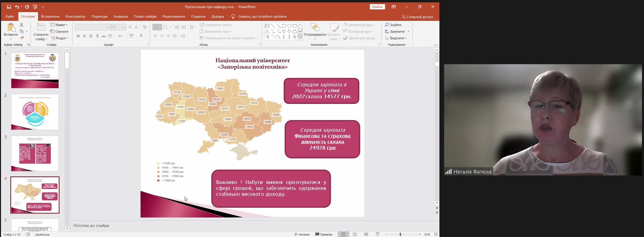Select slide 2 thumbnail in panel
644x237 pixels.
coord(35,112)
